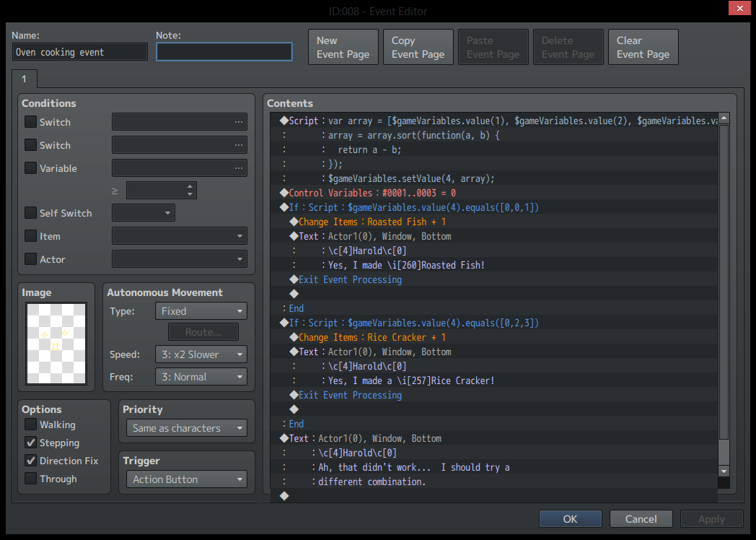The image size is (756, 540).
Task: Click OK to confirm event
Action: pos(571,519)
